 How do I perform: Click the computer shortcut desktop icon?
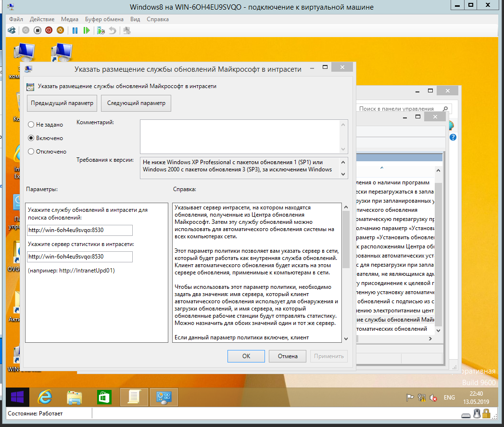(62, 52)
